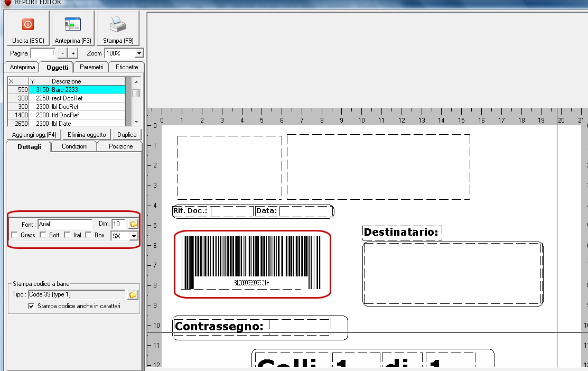This screenshot has height=371, width=588.
Task: Select the lbl DocRef row
Action: click(67, 107)
